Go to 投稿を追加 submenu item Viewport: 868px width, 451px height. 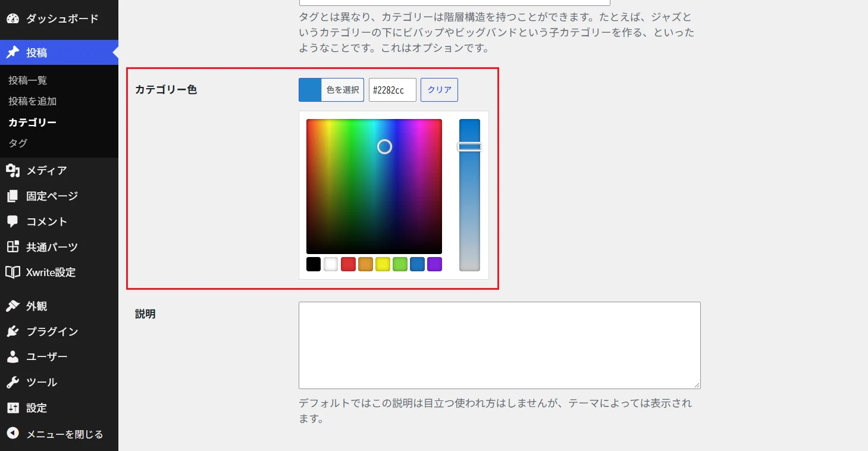pyautogui.click(x=33, y=101)
